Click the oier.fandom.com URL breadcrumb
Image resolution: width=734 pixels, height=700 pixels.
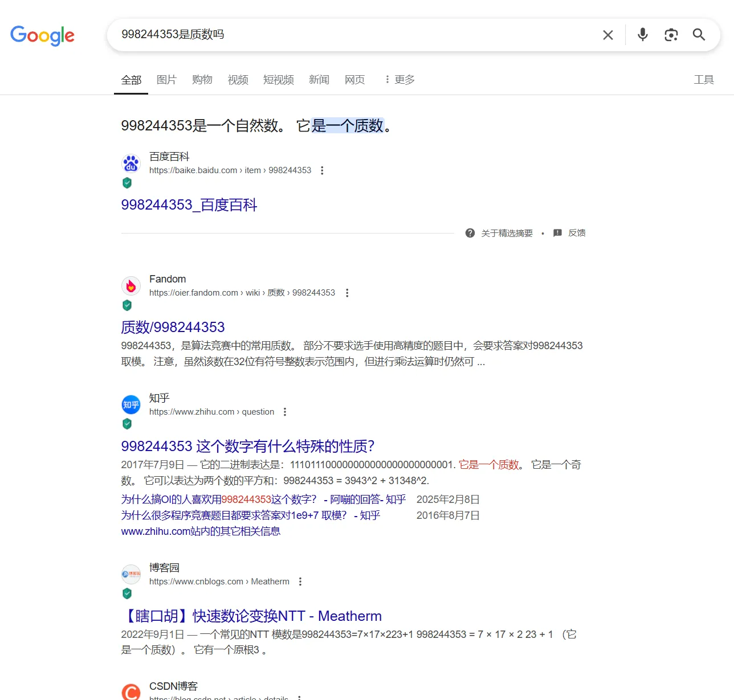(242, 293)
